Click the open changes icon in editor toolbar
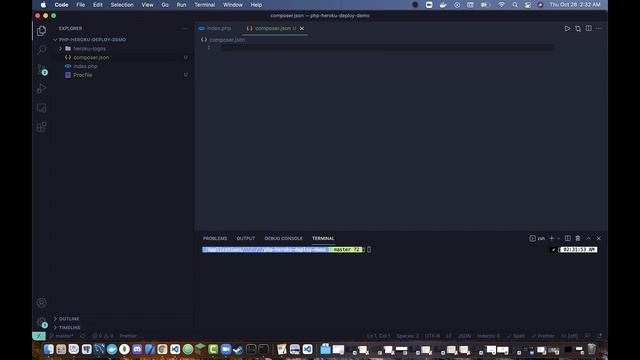This screenshot has width=640, height=360. 578,29
